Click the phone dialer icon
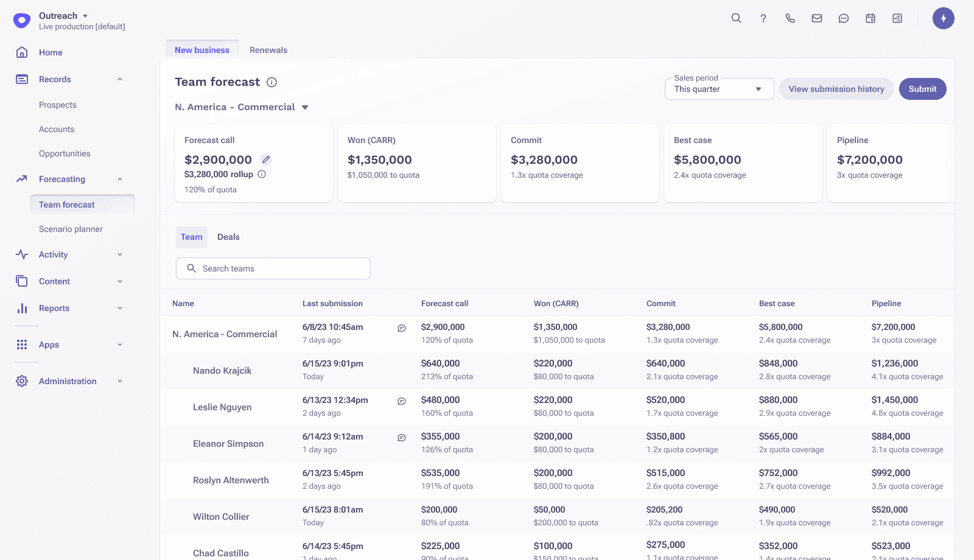 (x=790, y=18)
